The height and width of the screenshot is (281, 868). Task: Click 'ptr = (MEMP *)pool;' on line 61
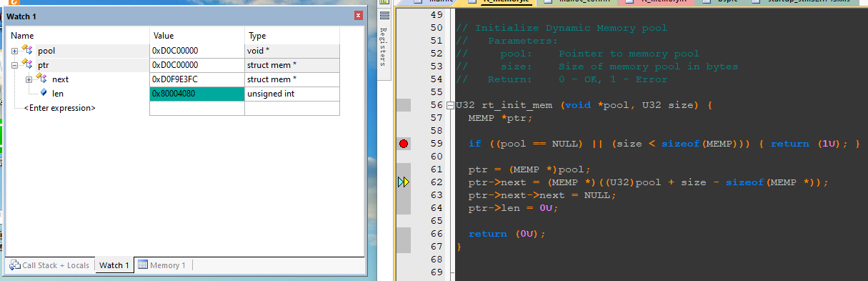[x=530, y=169]
